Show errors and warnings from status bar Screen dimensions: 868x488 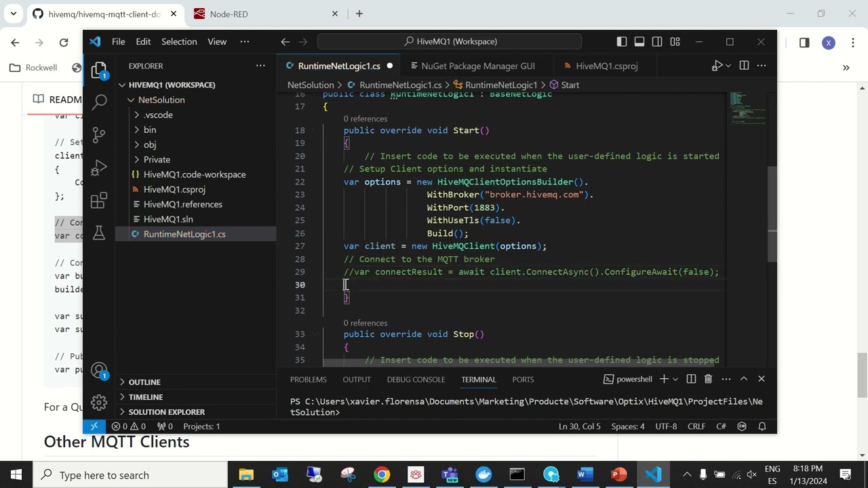tap(128, 426)
